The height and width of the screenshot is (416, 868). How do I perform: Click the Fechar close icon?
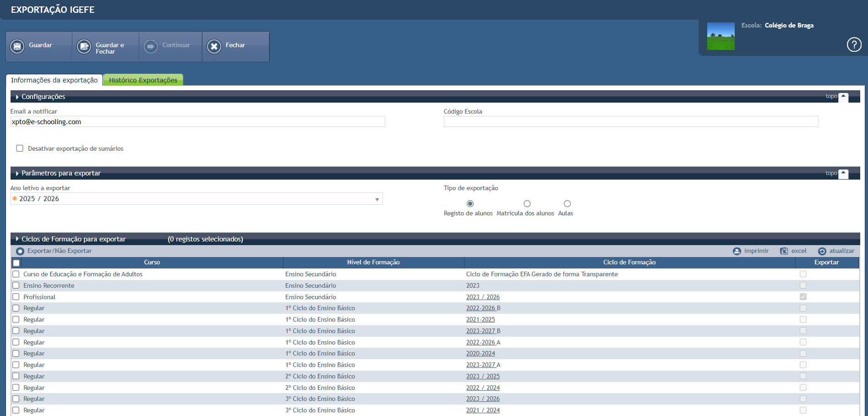tap(214, 46)
